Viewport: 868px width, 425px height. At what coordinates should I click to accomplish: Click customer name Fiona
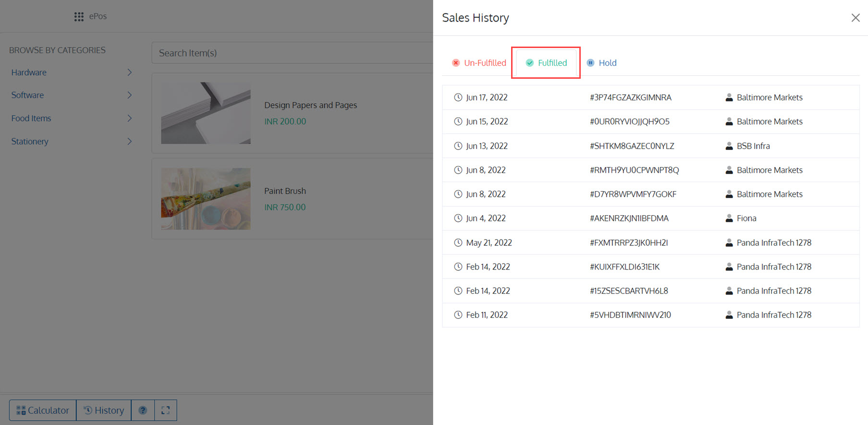tap(746, 218)
